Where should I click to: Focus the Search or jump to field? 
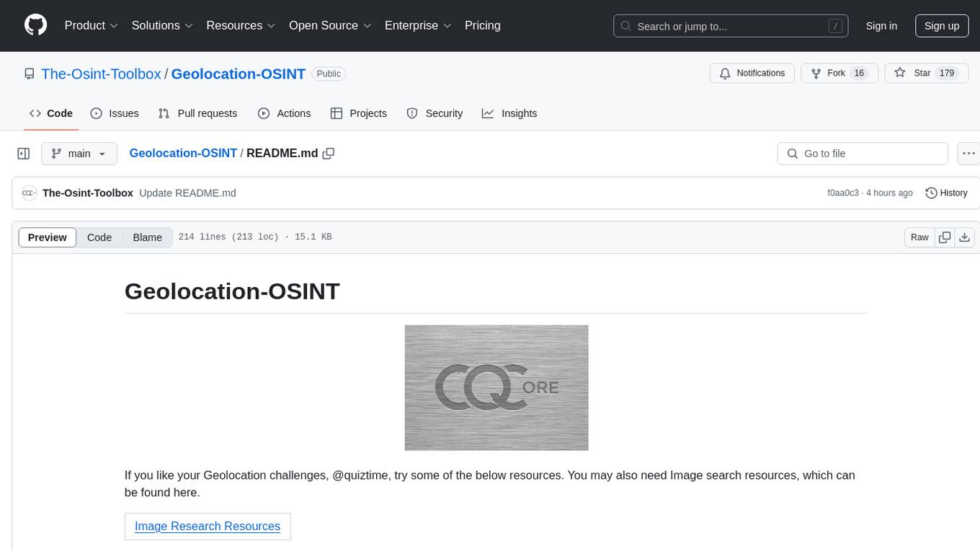coord(731,26)
